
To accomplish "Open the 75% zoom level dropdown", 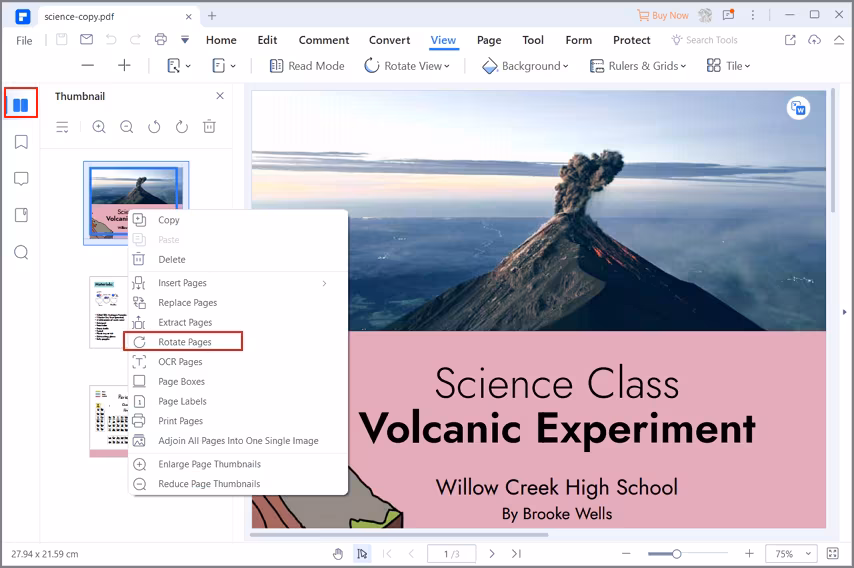I will [x=791, y=553].
